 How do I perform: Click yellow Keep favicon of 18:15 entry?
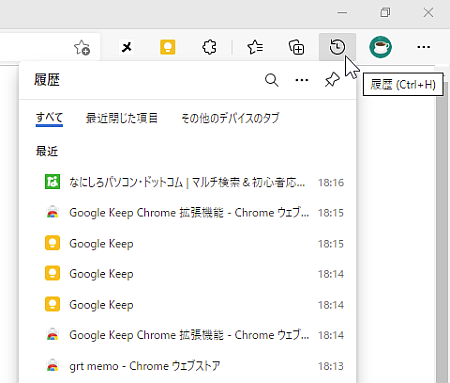click(52, 243)
